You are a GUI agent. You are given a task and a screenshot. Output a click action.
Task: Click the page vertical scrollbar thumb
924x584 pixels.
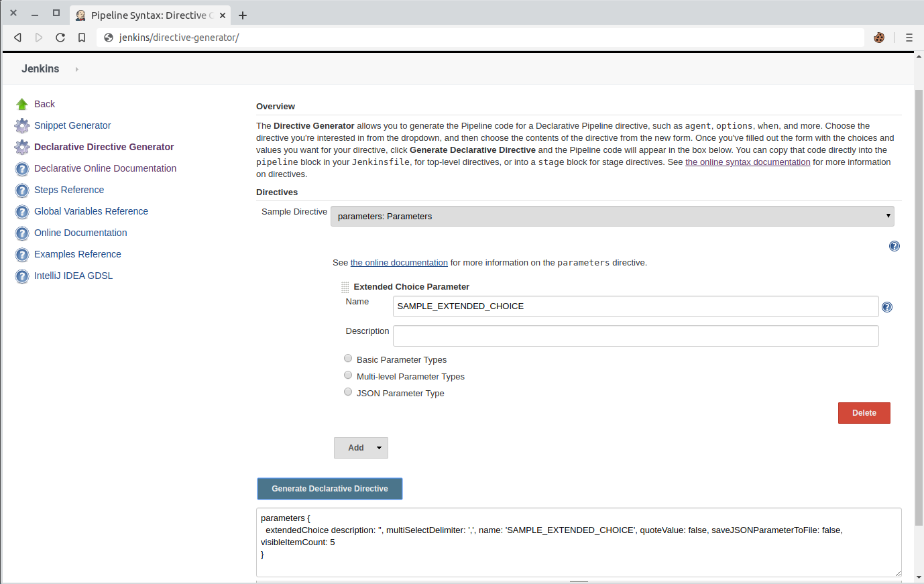919,307
